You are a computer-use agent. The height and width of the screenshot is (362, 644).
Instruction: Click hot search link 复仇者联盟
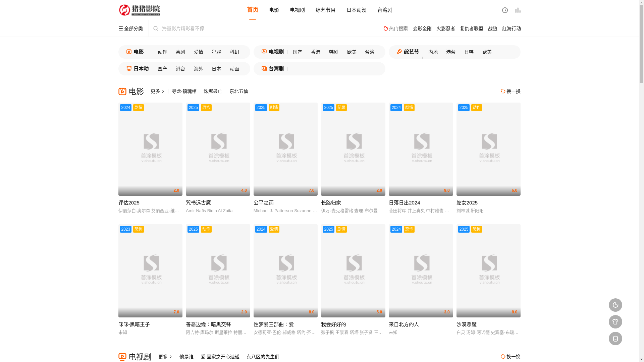(x=471, y=28)
